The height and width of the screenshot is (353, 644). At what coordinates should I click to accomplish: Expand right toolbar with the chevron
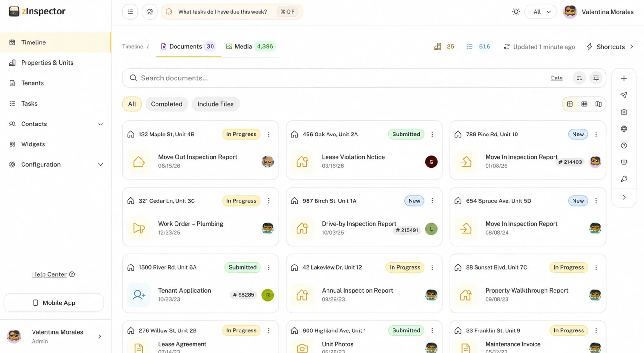[x=624, y=197]
